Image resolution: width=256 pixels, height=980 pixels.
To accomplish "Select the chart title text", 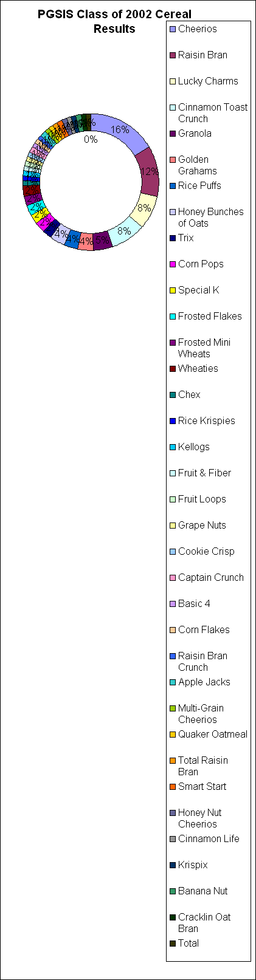I will coord(114,21).
